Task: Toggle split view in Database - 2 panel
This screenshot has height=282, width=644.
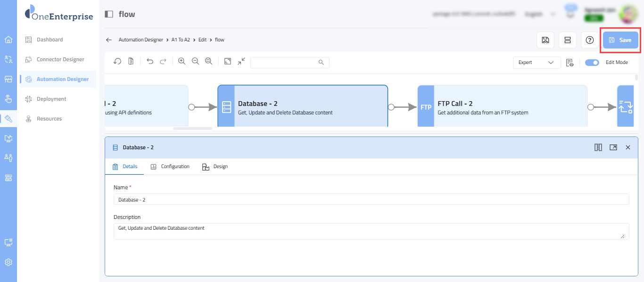Action: [598, 147]
